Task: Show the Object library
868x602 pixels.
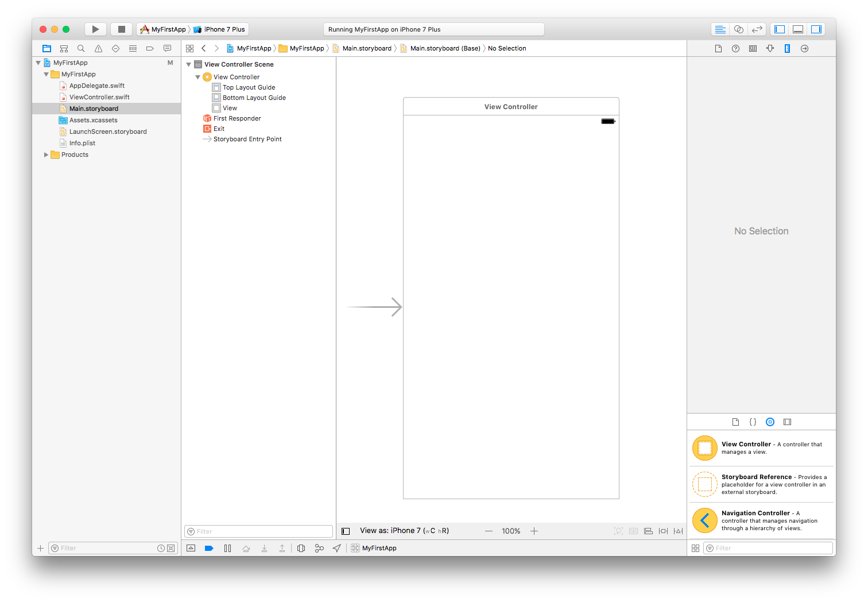Action: pos(770,422)
